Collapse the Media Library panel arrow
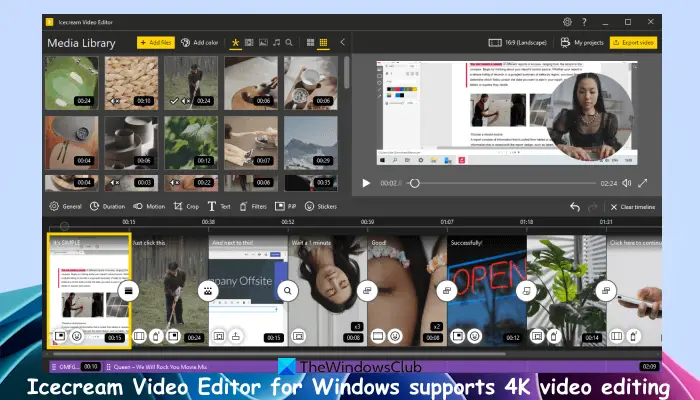The width and height of the screenshot is (700, 400). pyautogui.click(x=342, y=42)
